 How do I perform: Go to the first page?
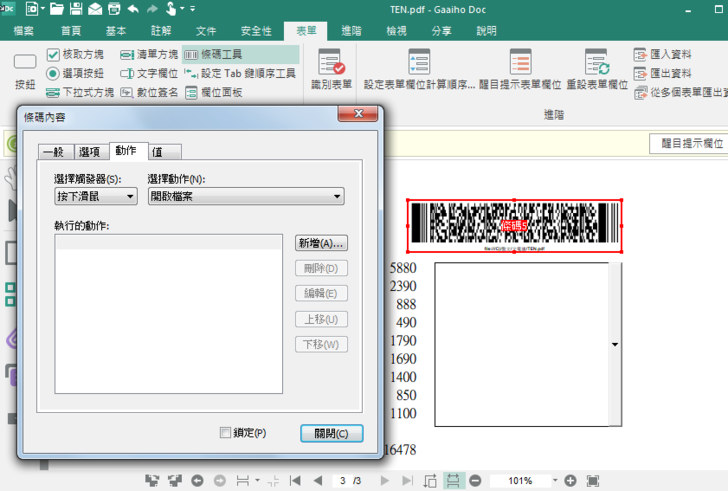(x=295, y=480)
